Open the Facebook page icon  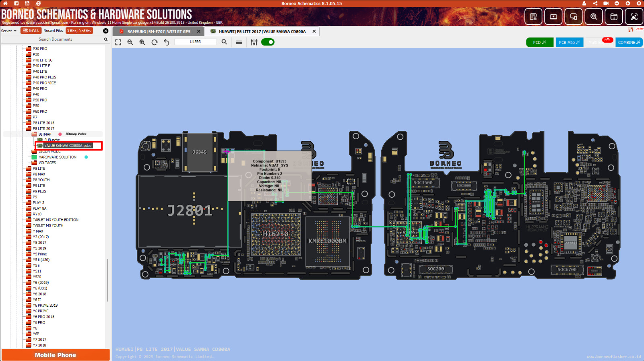click(x=17, y=3)
